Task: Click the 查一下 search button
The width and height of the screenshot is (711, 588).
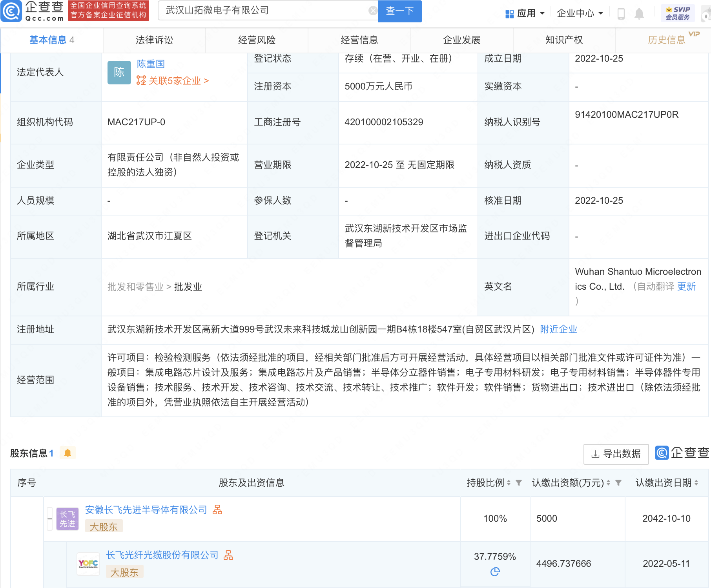Action: 399,11
